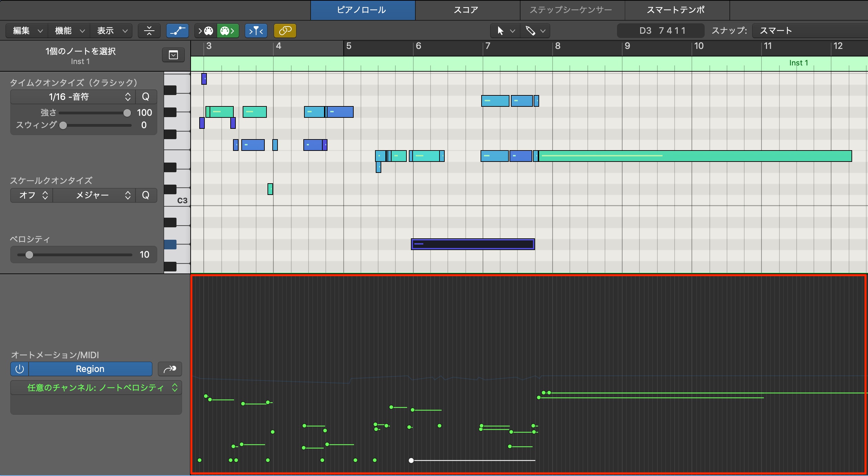
Task: Click the 1個のノートを選択 label
Action: [80, 51]
